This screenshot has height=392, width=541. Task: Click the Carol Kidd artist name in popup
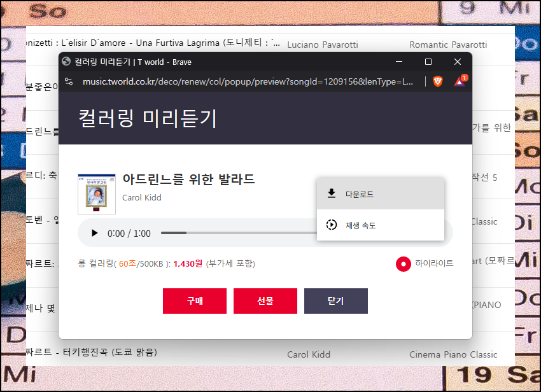pyautogui.click(x=142, y=197)
